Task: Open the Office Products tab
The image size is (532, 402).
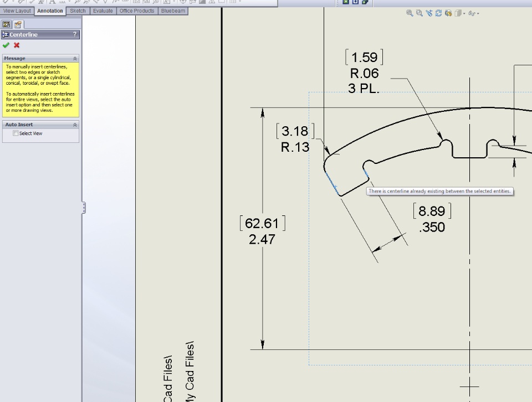Action: coord(137,11)
